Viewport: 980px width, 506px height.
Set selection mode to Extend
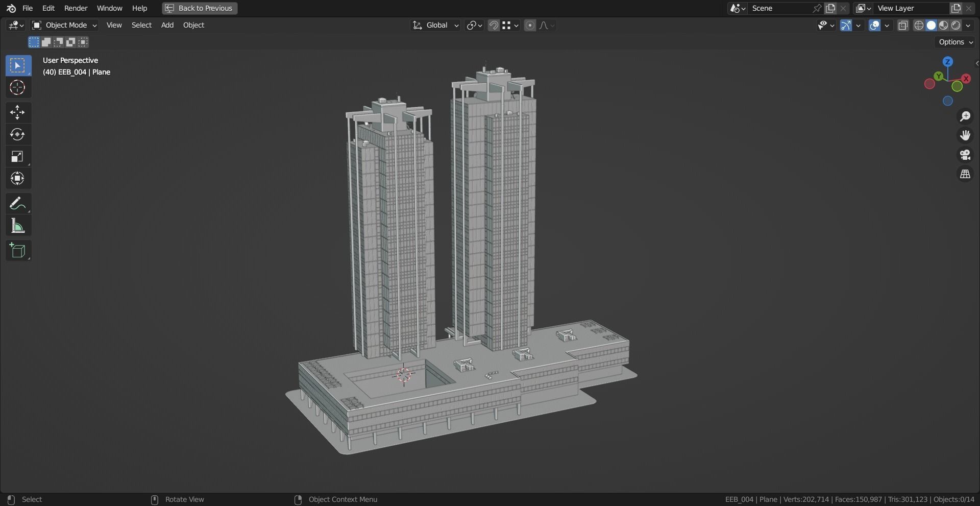[x=46, y=42]
